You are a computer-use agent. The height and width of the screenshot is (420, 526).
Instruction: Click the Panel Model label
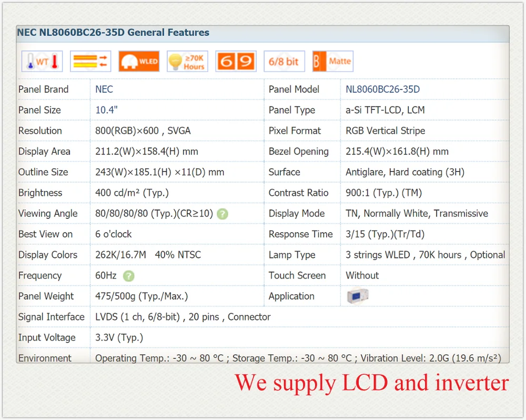294,89
